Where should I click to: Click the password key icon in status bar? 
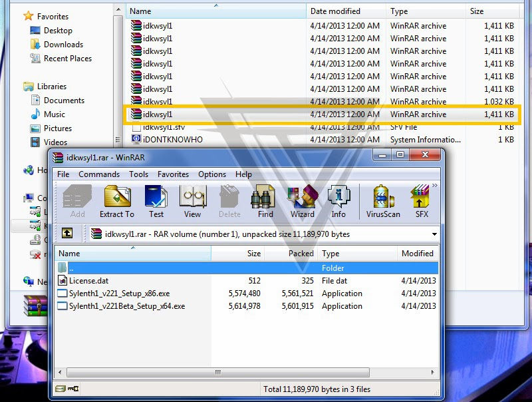pos(73,389)
